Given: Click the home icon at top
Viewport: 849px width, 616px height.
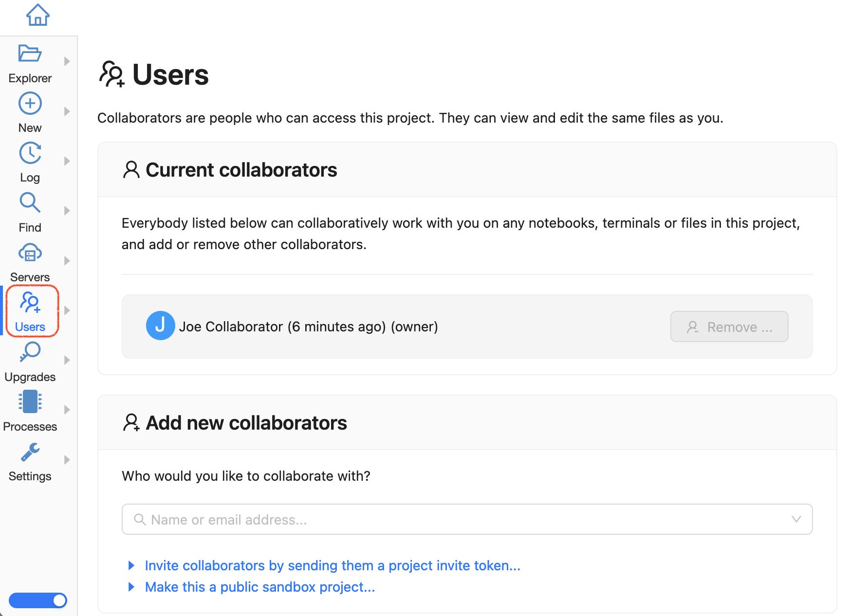Looking at the screenshot, I should click(37, 15).
